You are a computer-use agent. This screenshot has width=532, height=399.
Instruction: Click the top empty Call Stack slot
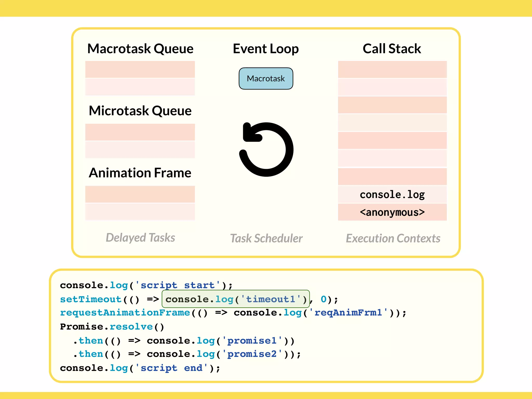(392, 69)
